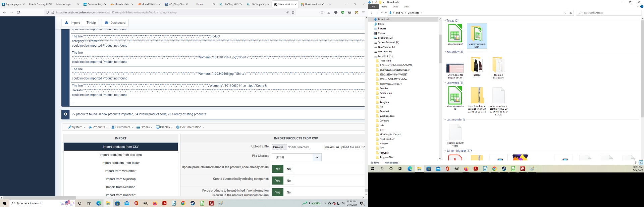Image resolution: width=644 pixels, height=207 pixels.
Task: Open Steam from left taskbar
Action: [x=193, y=203]
